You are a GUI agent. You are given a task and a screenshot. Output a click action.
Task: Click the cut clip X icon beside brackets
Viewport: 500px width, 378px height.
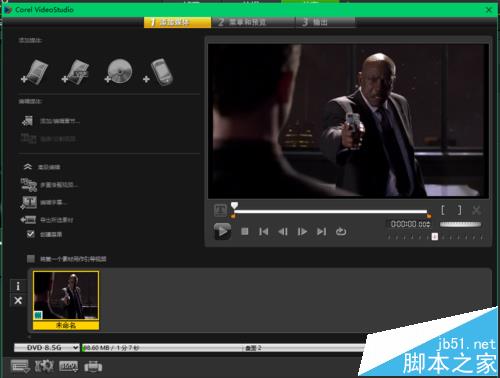[x=476, y=210]
